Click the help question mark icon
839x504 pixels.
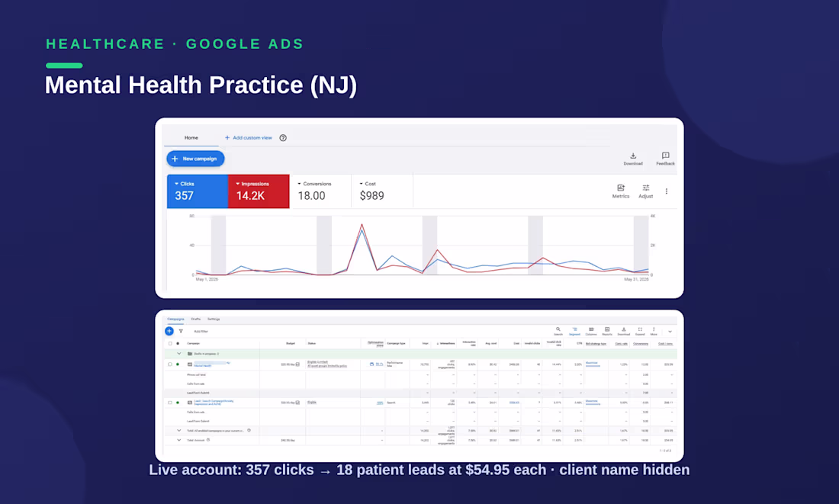pyautogui.click(x=283, y=138)
